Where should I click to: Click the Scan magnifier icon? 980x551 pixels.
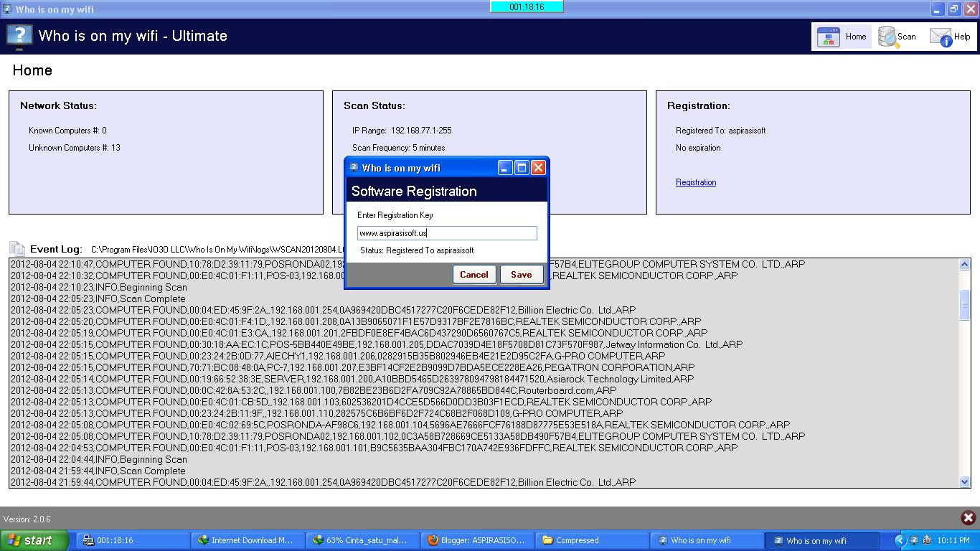[888, 37]
